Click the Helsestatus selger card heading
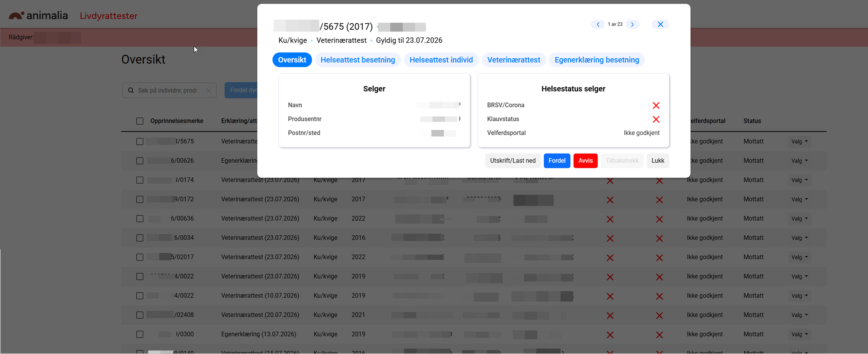Image resolution: width=868 pixels, height=354 pixels. pyautogui.click(x=573, y=89)
